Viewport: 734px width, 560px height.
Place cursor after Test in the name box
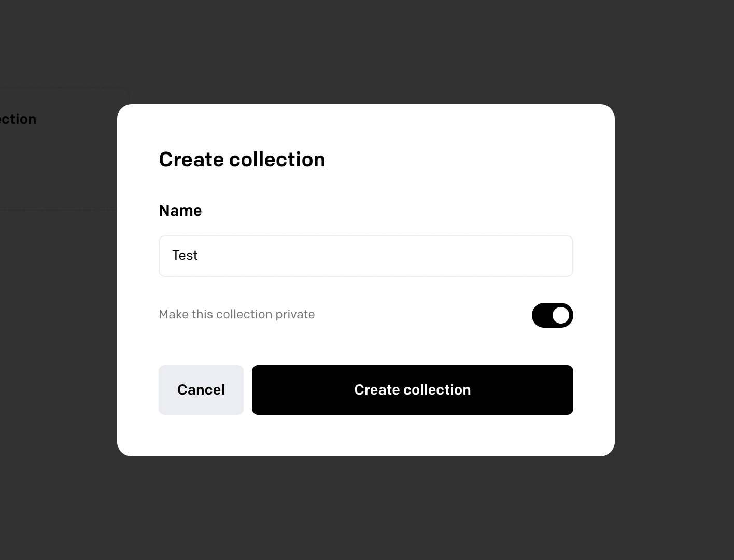click(199, 256)
